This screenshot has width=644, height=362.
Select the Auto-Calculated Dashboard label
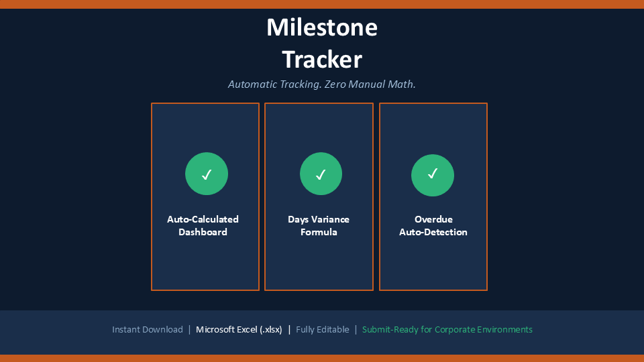tap(203, 226)
